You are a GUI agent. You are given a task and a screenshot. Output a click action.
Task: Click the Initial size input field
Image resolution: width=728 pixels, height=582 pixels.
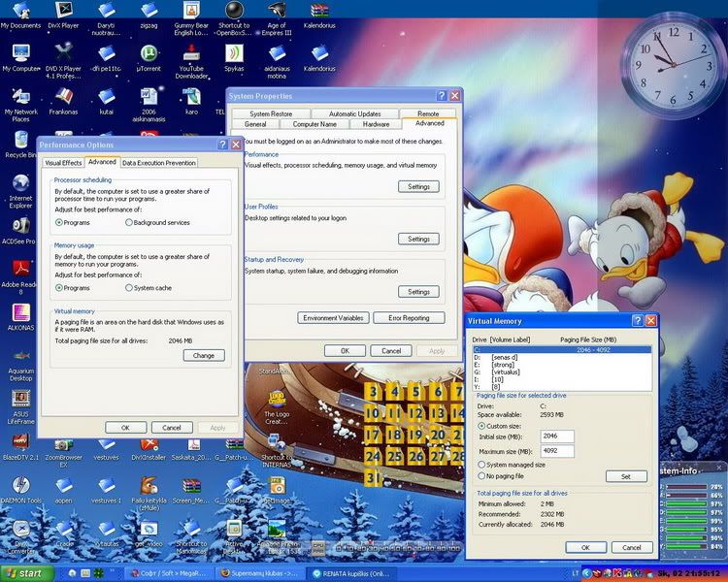coord(557,436)
